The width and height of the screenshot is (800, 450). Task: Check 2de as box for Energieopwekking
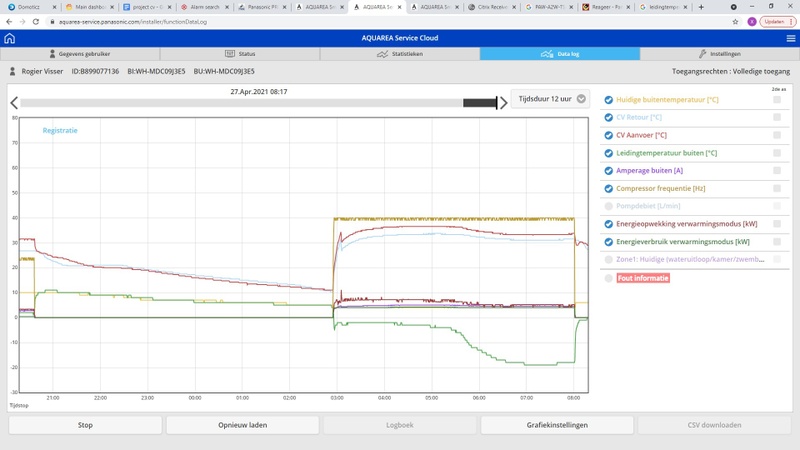click(x=777, y=223)
